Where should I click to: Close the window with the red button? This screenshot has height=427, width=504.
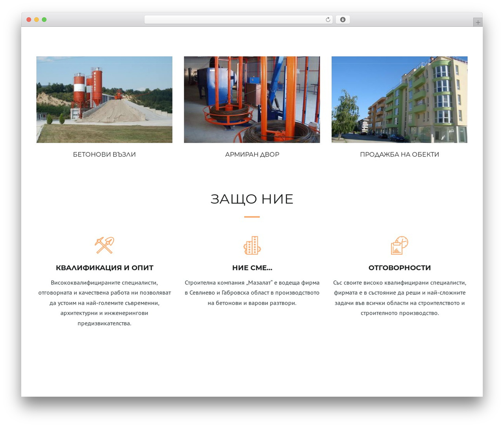(x=29, y=20)
